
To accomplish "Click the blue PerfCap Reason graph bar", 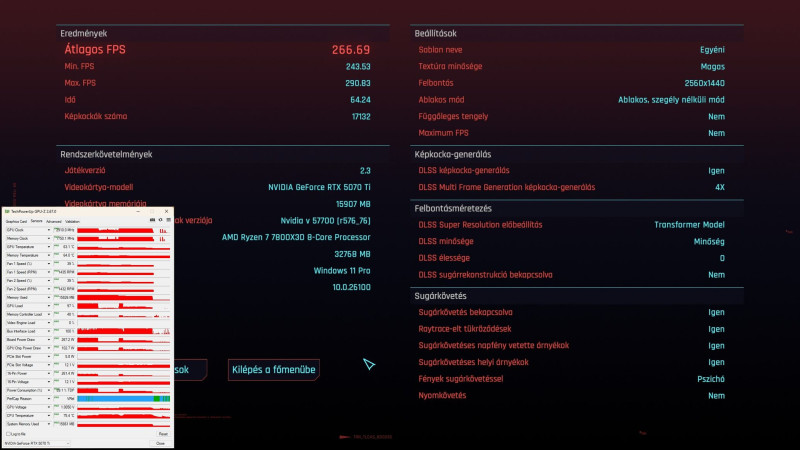I will tap(123, 398).
